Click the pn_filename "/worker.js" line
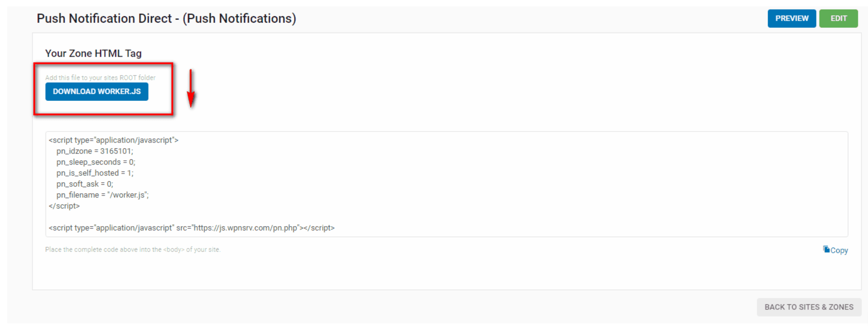The width and height of the screenshot is (868, 326). click(102, 195)
